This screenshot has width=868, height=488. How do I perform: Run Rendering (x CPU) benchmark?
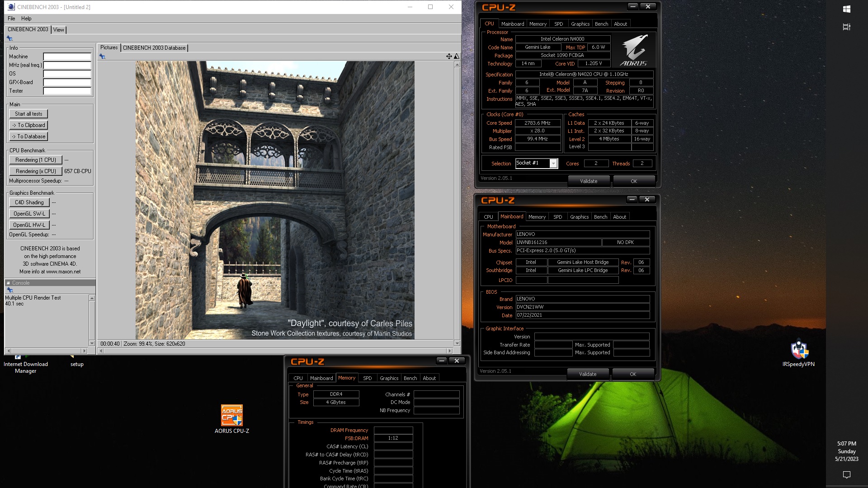click(36, 171)
